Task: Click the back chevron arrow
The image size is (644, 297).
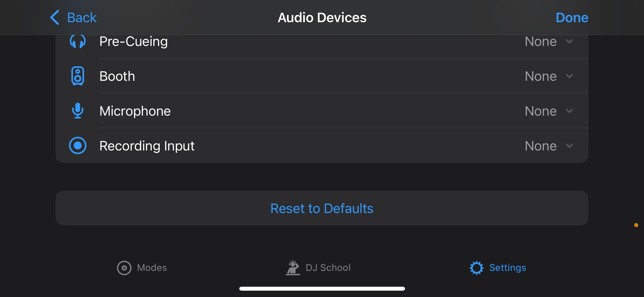Action: [54, 17]
